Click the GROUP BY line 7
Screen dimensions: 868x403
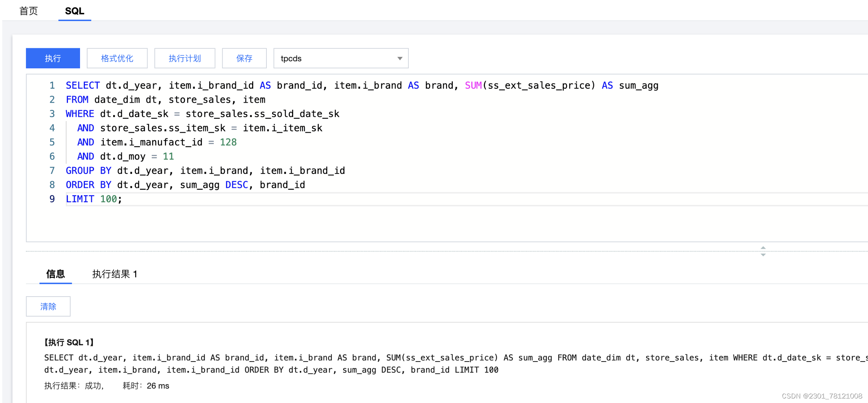point(205,171)
